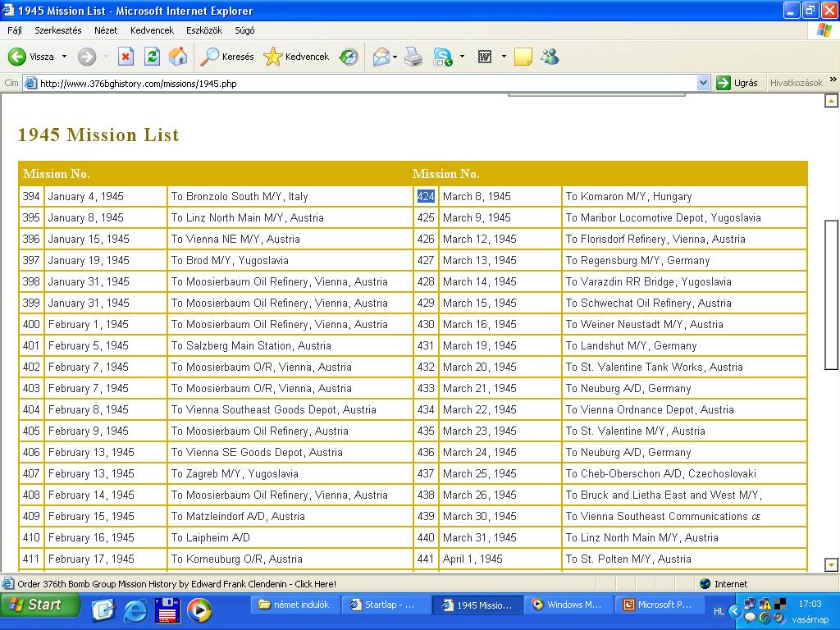The image size is (840, 630).
Task: Open Internet Explorer quick launch icon
Action: (x=135, y=610)
